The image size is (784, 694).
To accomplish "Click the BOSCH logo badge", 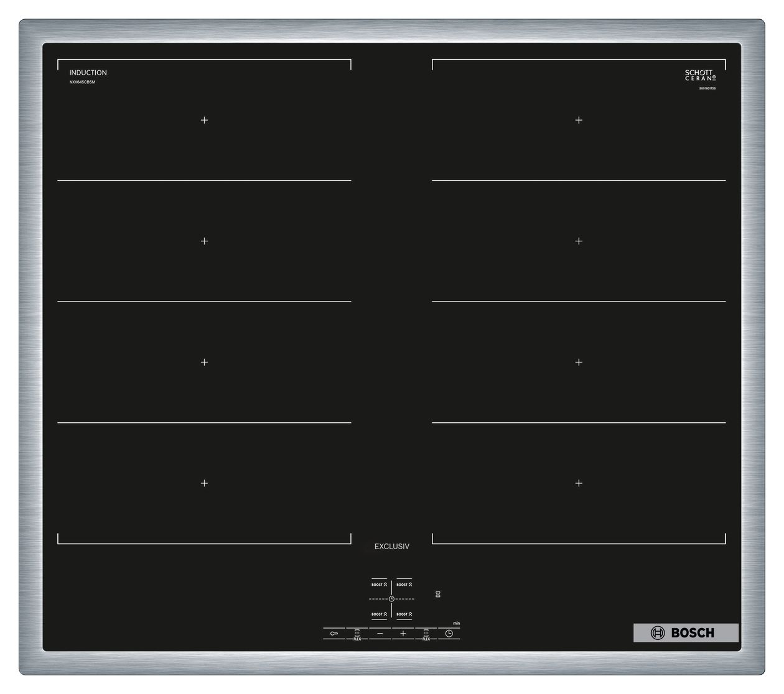I will pyautogui.click(x=686, y=633).
